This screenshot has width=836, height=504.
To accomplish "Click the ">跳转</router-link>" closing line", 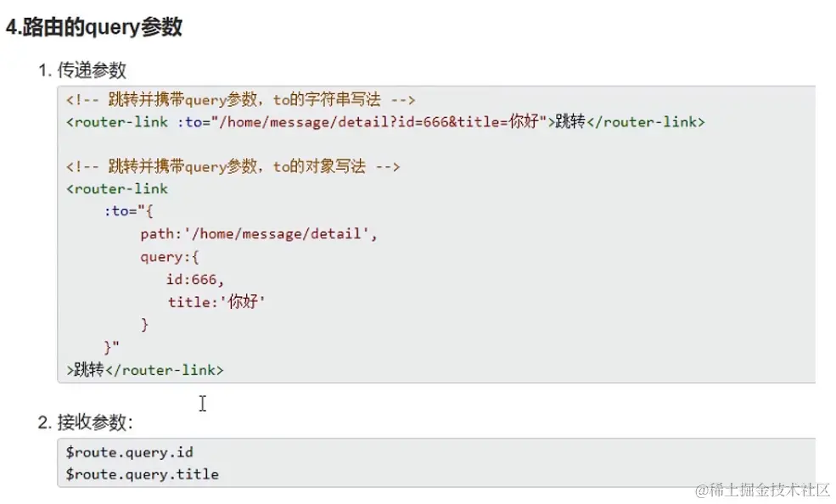I will pos(145,369).
